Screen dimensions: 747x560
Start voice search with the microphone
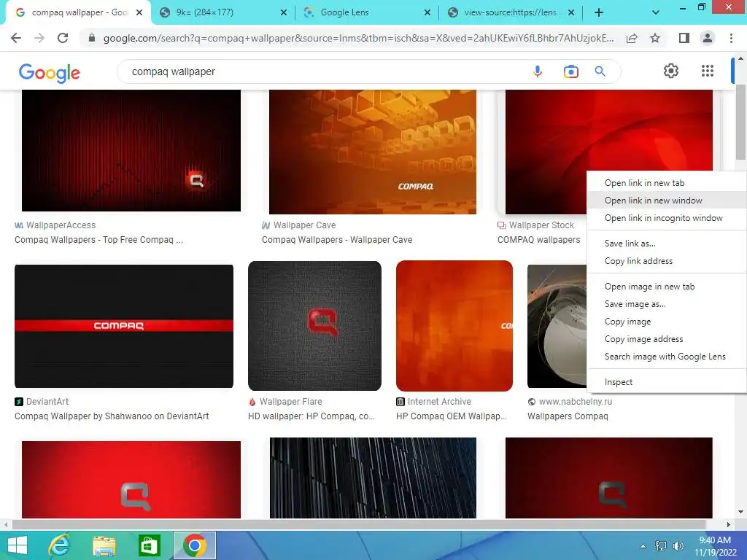click(538, 71)
